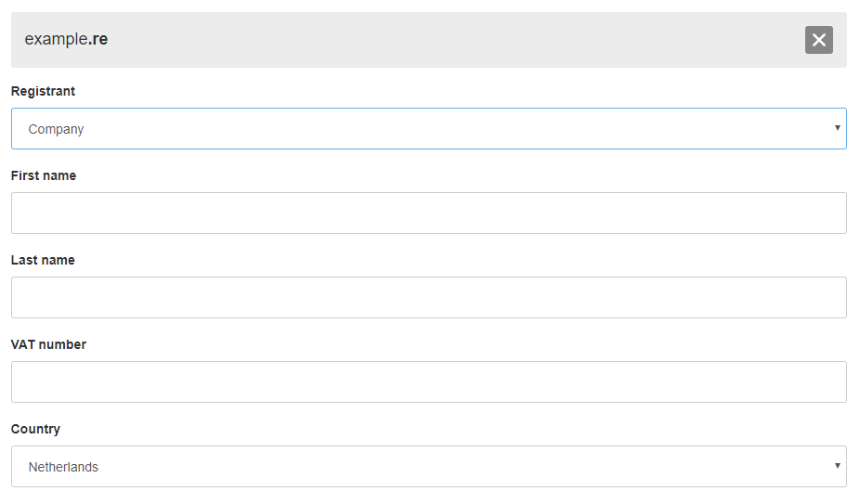The image size is (860, 504).
Task: Click the example.re domain title
Action: (66, 39)
